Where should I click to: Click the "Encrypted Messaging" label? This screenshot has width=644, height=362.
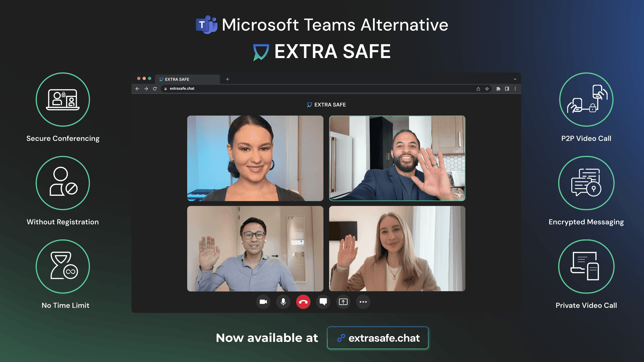pyautogui.click(x=586, y=222)
